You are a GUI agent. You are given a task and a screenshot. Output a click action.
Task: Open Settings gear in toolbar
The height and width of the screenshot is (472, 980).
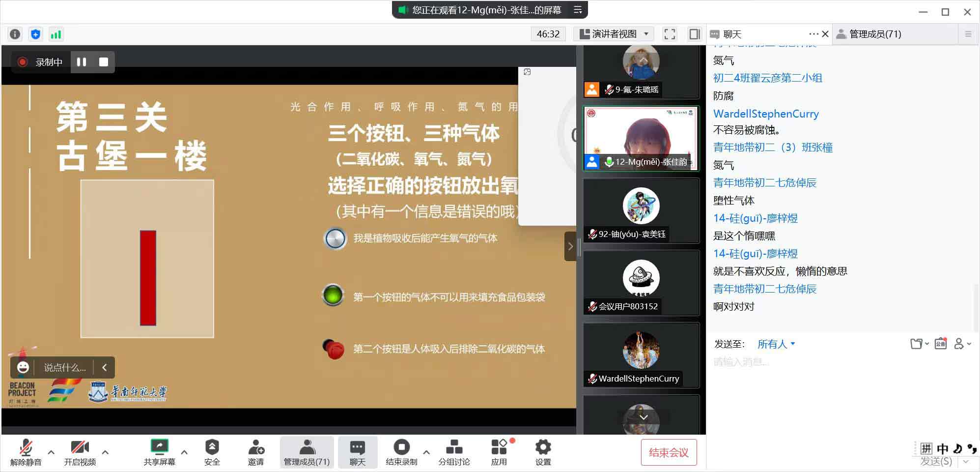click(x=543, y=452)
